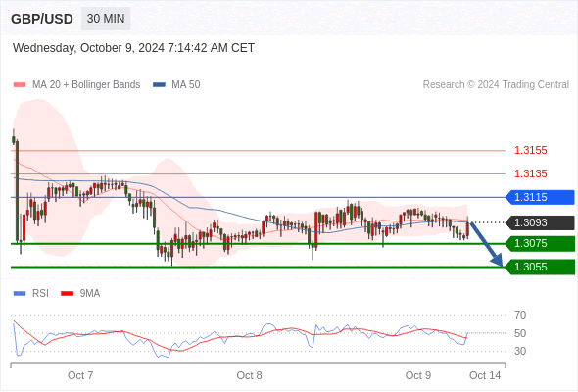This screenshot has height=392, width=578.
Task: Click the black 1.3093 current price tag
Action: 540,222
